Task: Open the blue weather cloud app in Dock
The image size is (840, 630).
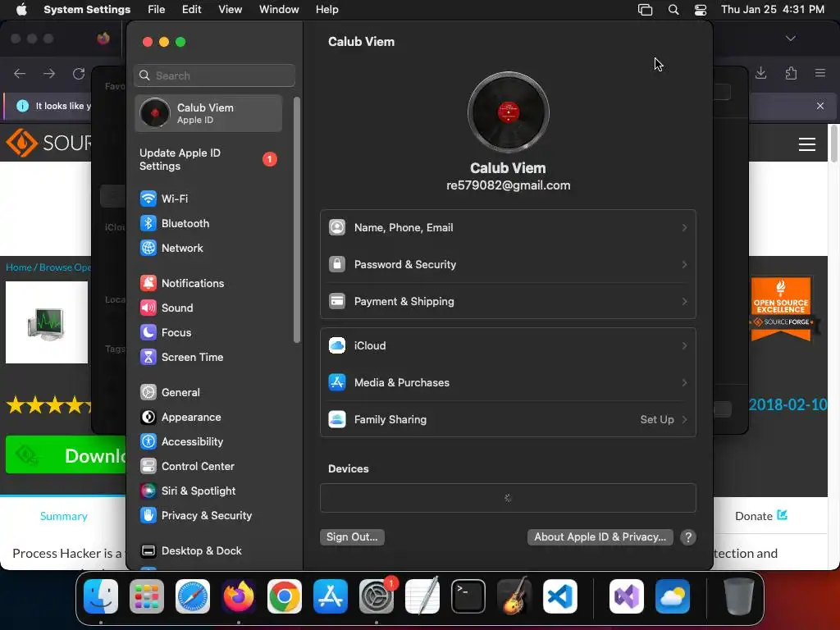Action: (x=673, y=596)
